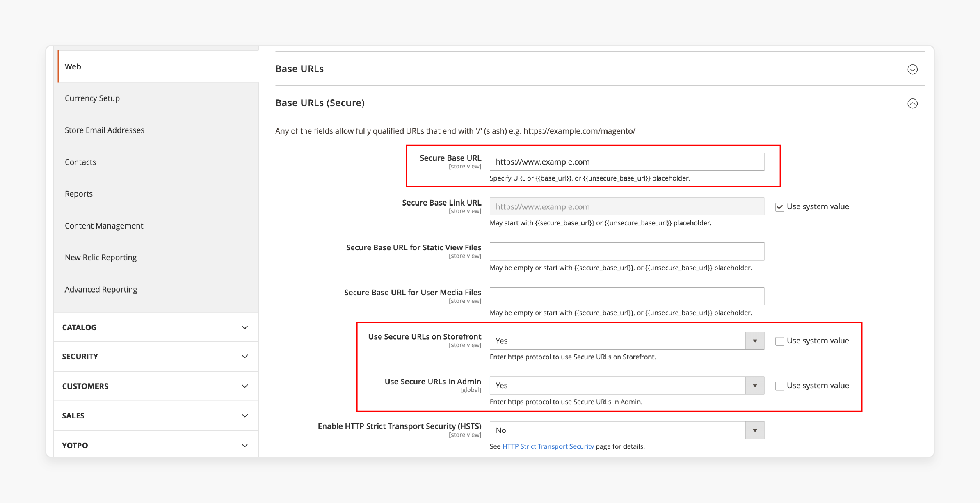Screen dimensions: 980x503
Task: Open New Relic Reporting settings
Action: point(101,257)
